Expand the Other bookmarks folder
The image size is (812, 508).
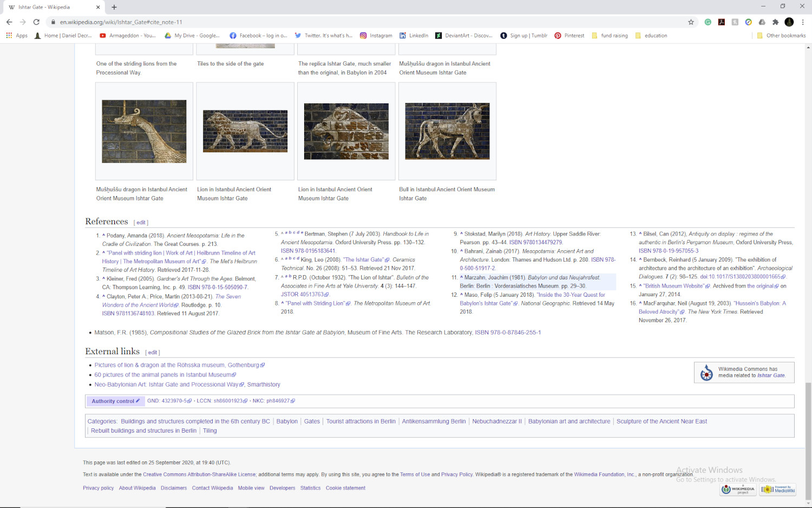tap(781, 35)
